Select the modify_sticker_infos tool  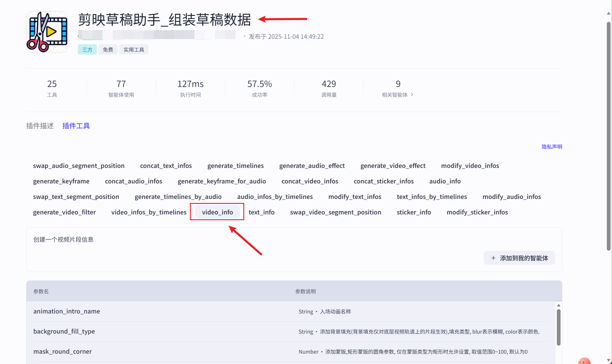tap(477, 212)
